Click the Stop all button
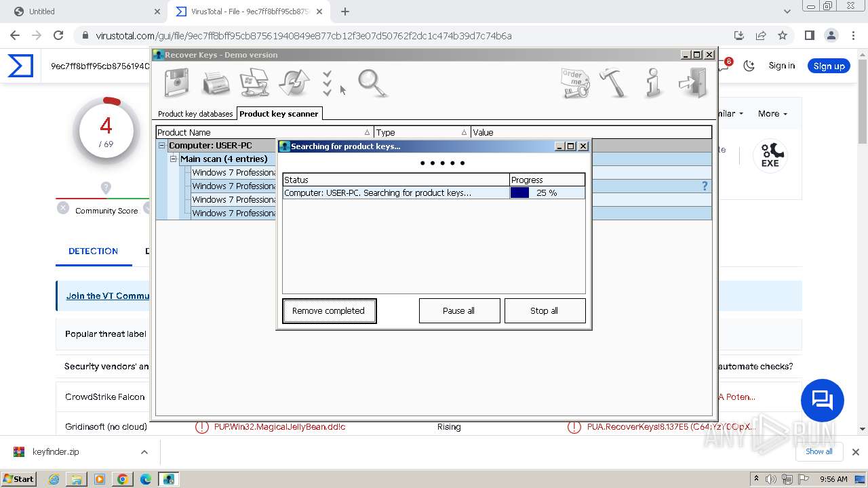 (545, 311)
